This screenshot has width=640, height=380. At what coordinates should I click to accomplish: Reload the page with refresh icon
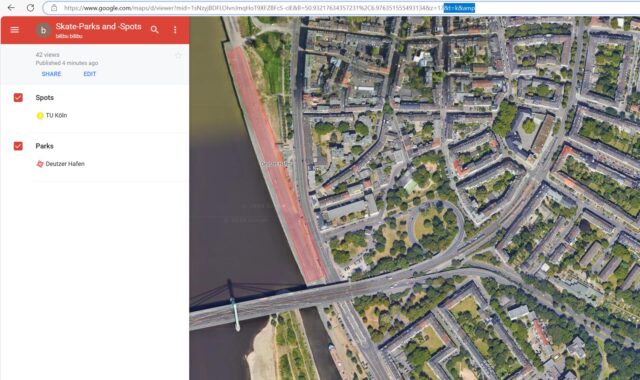click(x=30, y=8)
